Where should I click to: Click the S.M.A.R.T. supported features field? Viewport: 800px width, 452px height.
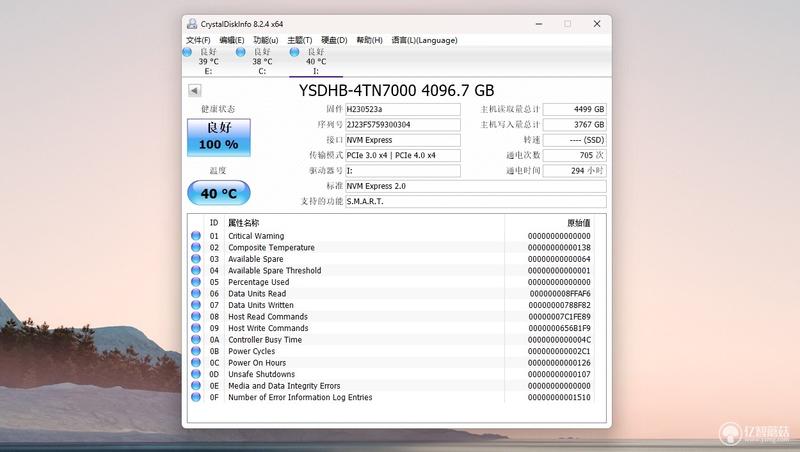pos(476,202)
